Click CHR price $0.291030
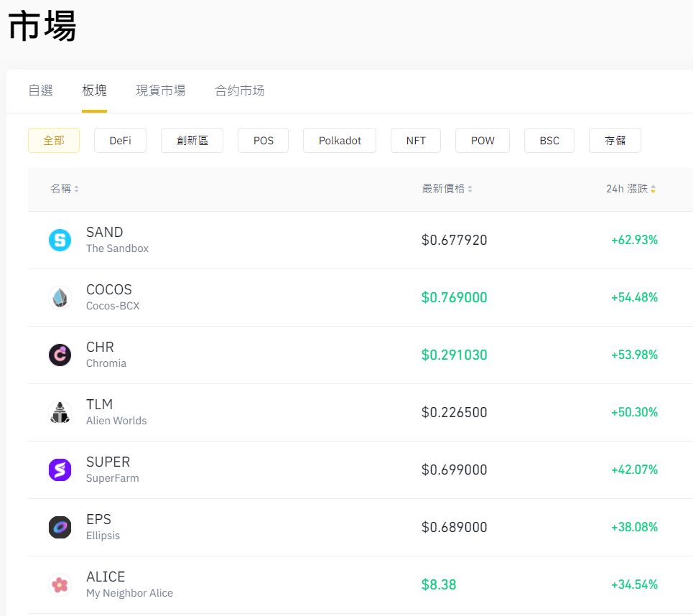693x616 pixels. coord(454,355)
